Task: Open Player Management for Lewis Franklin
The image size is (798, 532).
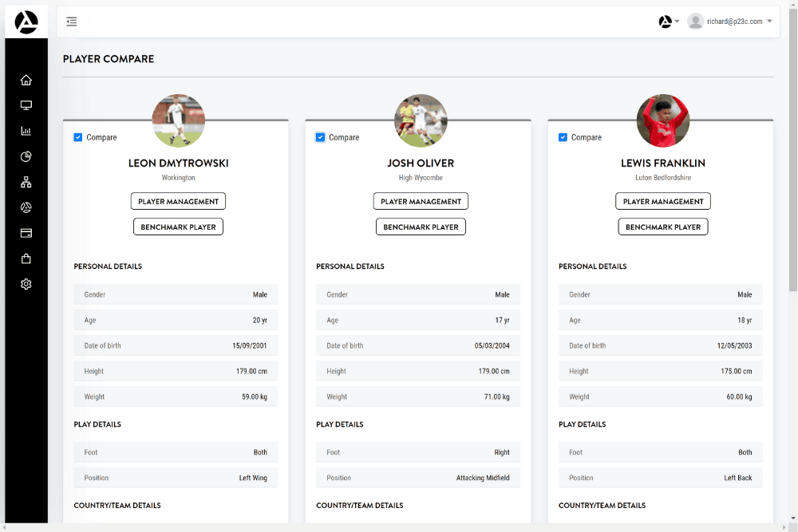Action: point(662,202)
